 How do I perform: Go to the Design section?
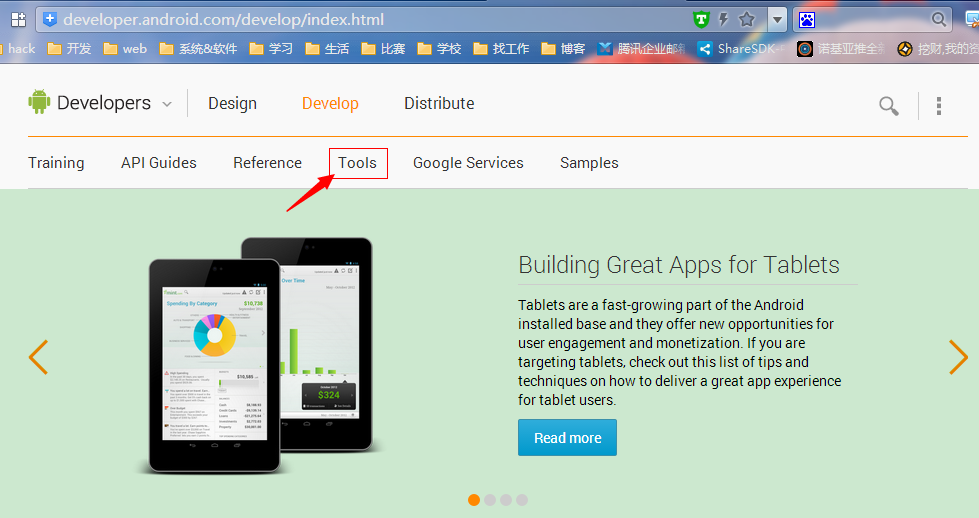point(232,104)
